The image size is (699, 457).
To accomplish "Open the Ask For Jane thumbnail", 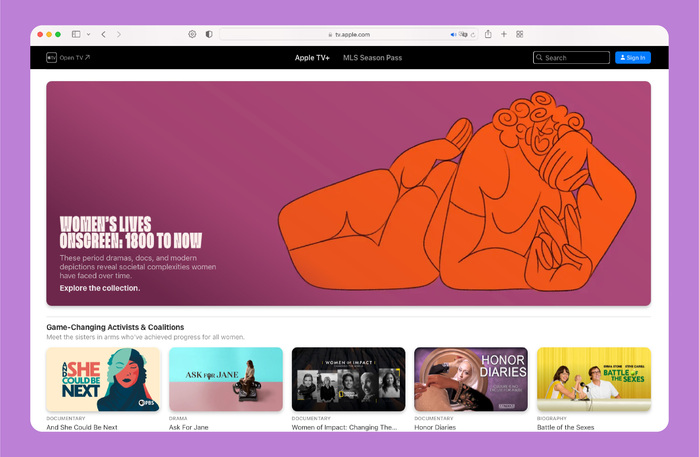I will pos(226,379).
